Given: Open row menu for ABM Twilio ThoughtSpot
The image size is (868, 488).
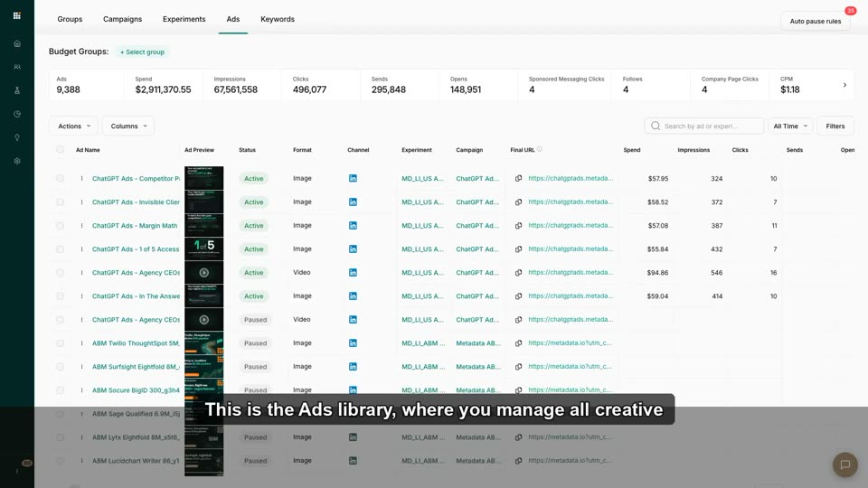Looking at the screenshot, I should pyautogui.click(x=82, y=343).
